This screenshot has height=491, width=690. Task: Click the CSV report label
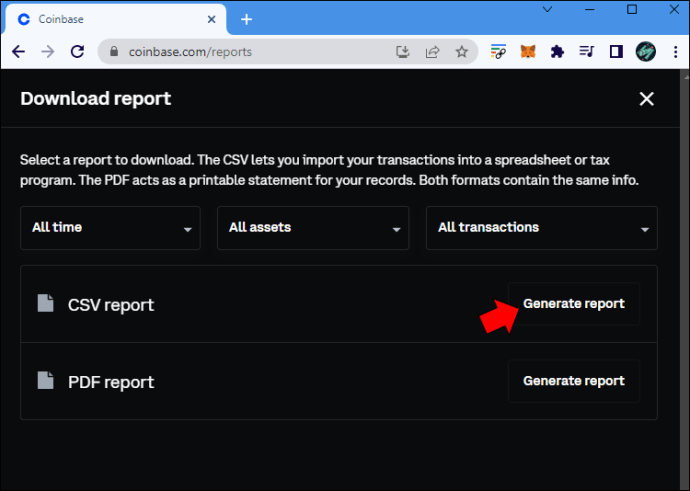point(111,305)
